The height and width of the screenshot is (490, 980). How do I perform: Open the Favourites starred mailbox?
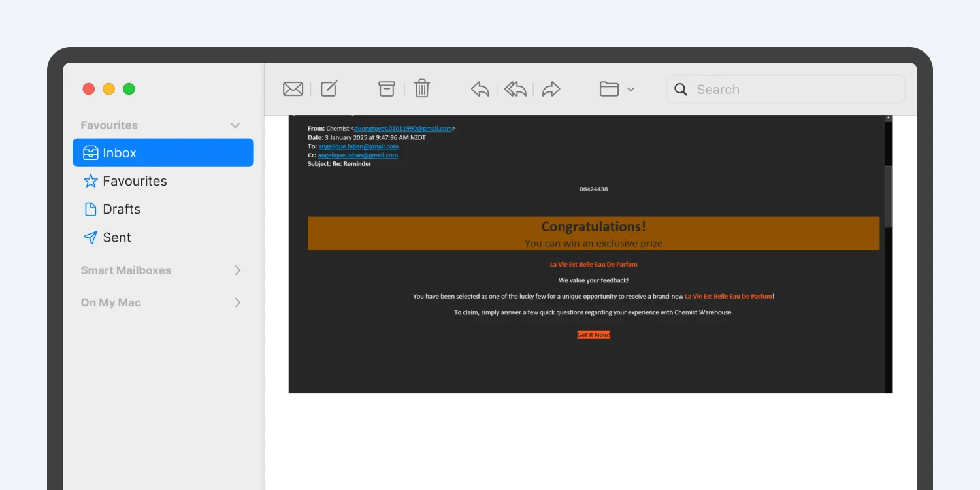point(163,181)
